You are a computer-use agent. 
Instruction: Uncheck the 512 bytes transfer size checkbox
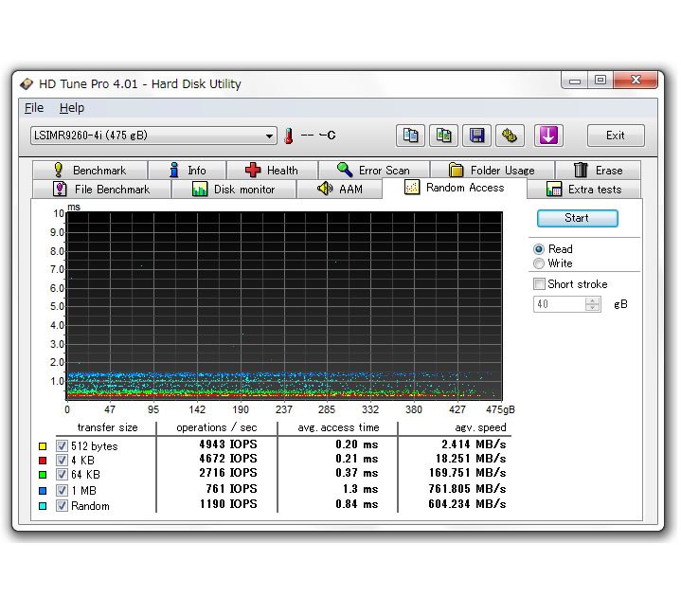pos(62,445)
